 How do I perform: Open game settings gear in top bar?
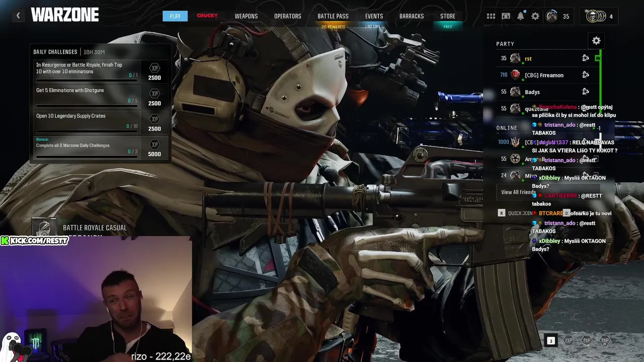coord(535,16)
